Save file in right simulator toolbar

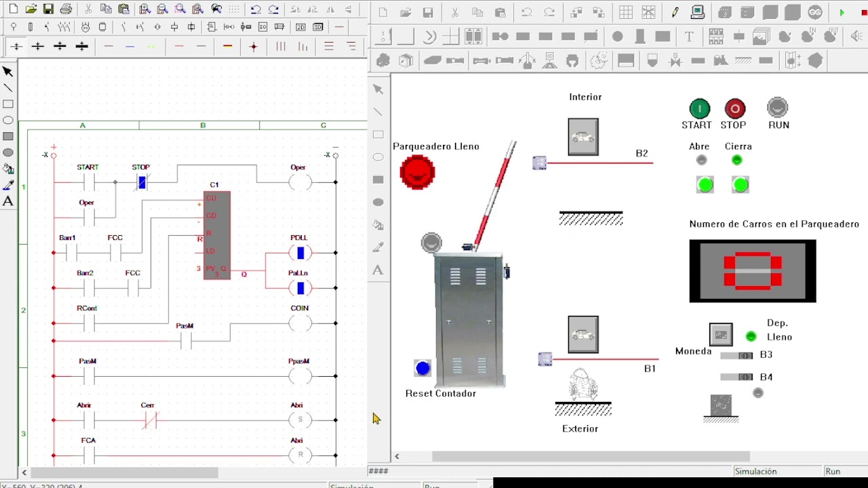428,13
